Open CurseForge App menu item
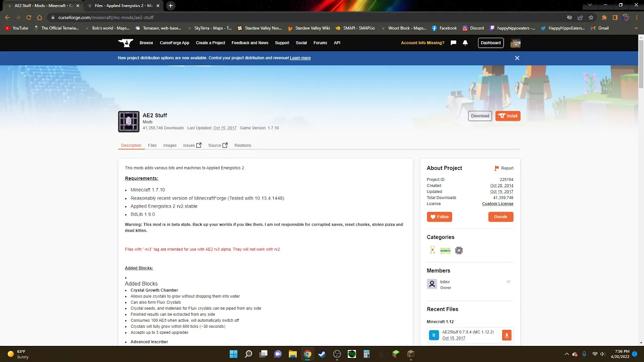The height and width of the screenshot is (362, 644). coord(175,43)
